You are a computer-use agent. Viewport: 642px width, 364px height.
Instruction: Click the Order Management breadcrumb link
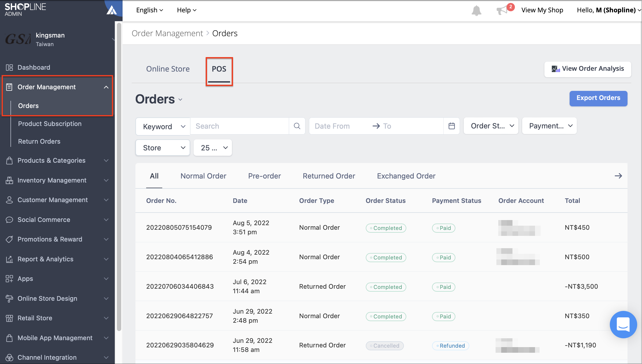coord(167,34)
